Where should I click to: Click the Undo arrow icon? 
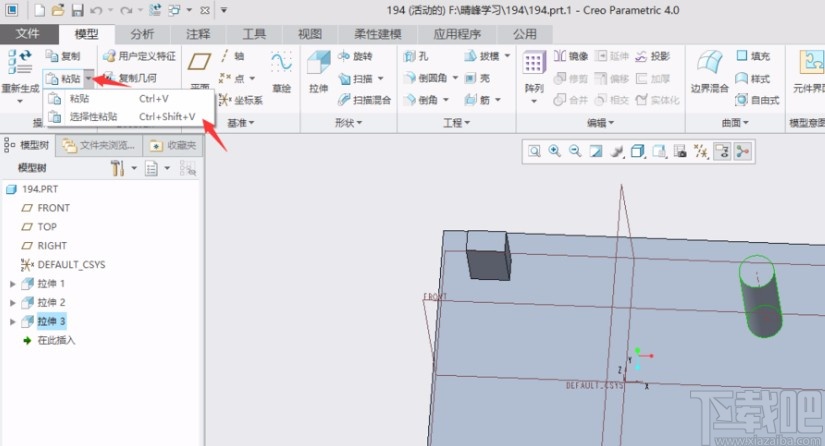click(96, 10)
